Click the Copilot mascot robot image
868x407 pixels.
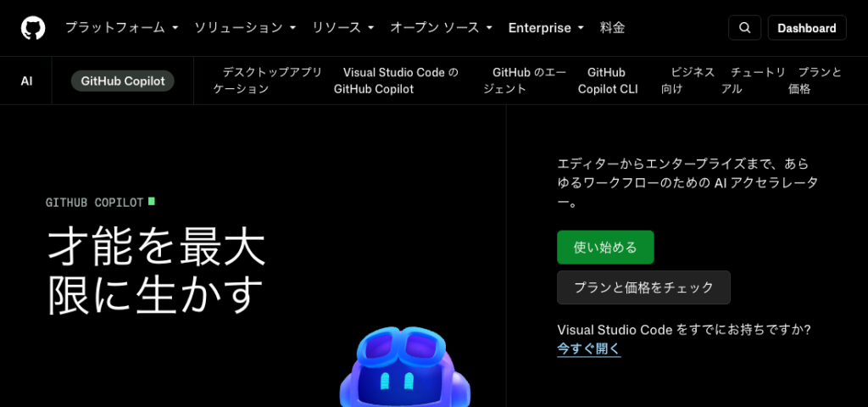click(x=404, y=366)
